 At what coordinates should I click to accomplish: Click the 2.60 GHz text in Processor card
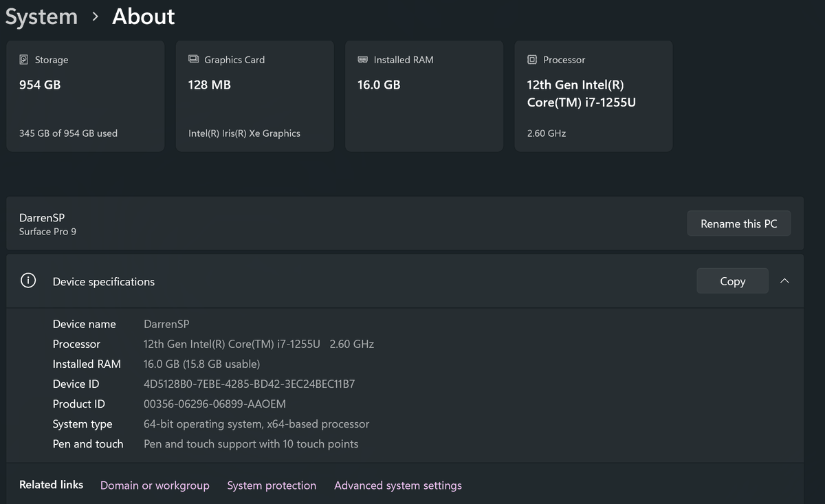pyautogui.click(x=547, y=133)
